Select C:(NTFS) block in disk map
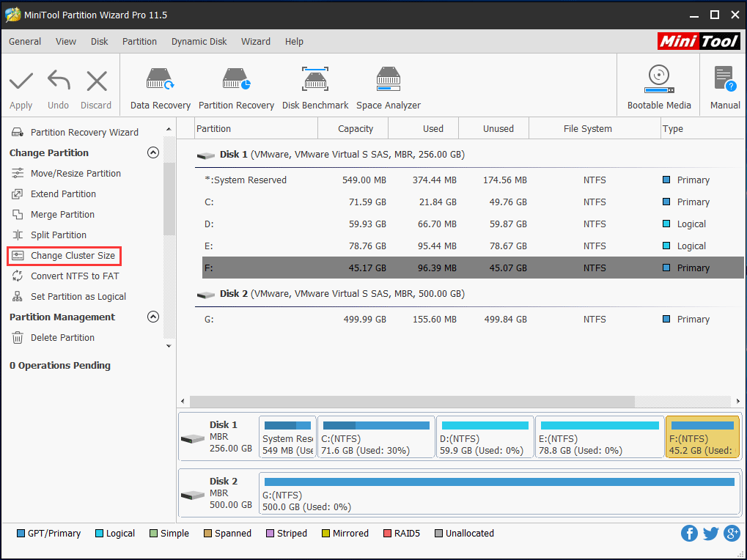Image resolution: width=747 pixels, height=560 pixels. click(376, 437)
